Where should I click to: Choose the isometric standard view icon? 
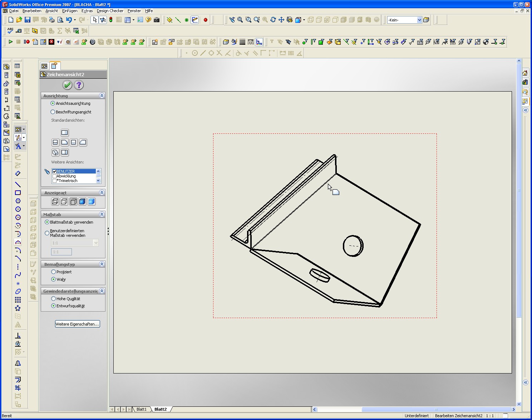[x=55, y=152]
